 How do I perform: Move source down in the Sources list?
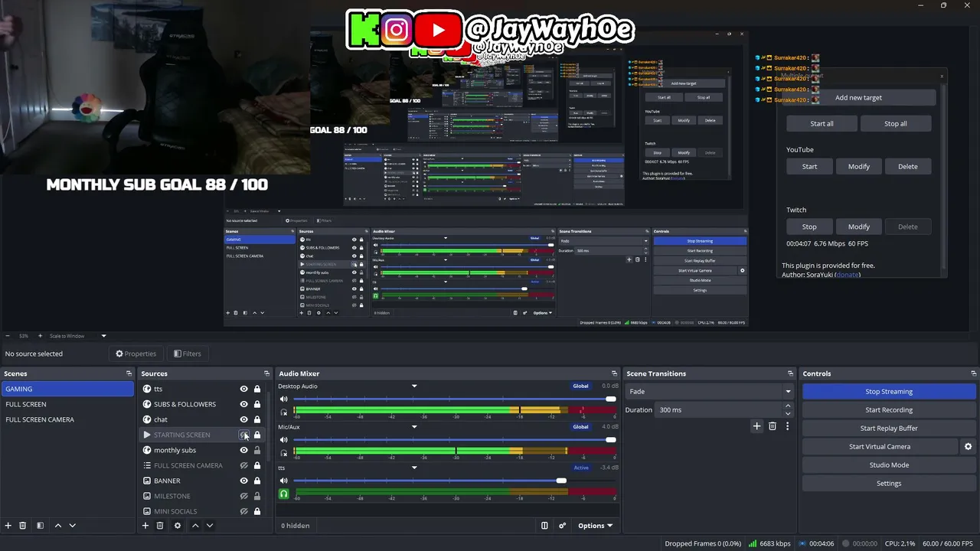tap(210, 526)
